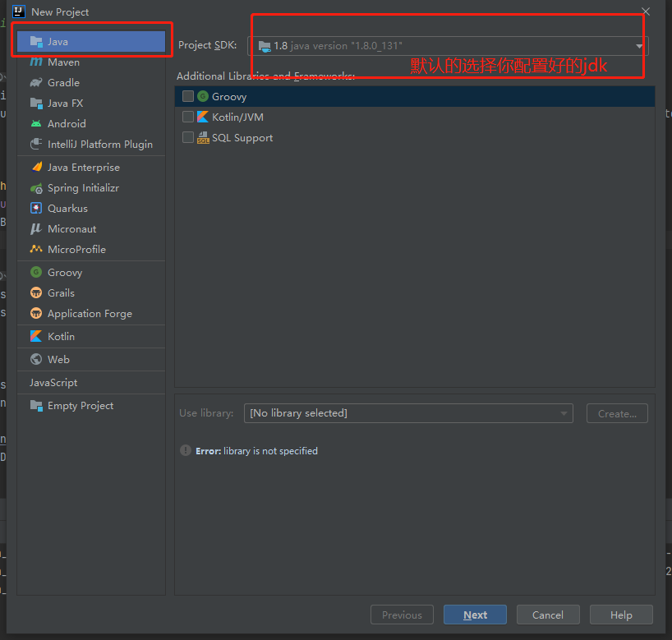Viewport: 672px width, 640px height.
Task: Click the SQL Support label
Action: pos(242,137)
